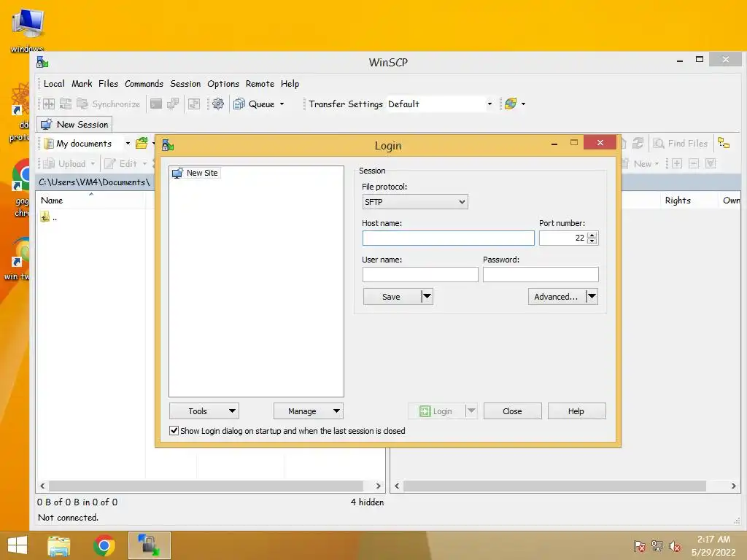747x560 pixels.
Task: Select New Site in the sites list
Action: 196,173
